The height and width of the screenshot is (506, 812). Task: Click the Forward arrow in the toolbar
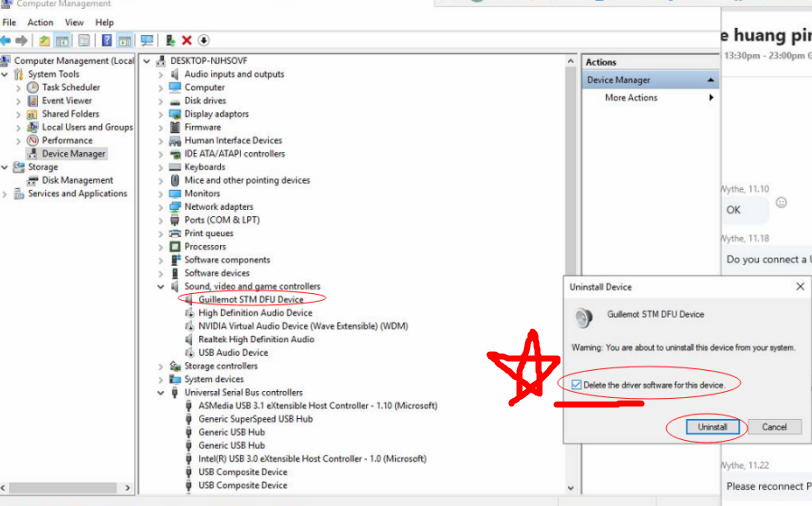click(x=22, y=40)
